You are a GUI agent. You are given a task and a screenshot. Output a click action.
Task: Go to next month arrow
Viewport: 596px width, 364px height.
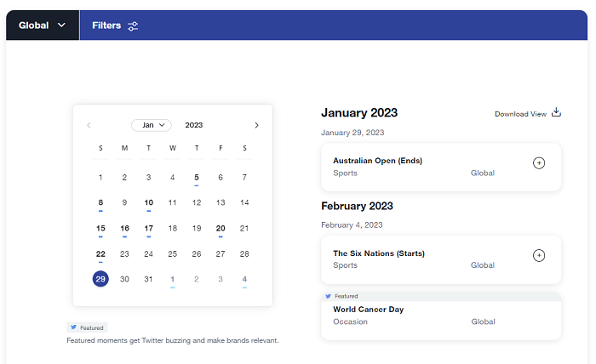[256, 125]
